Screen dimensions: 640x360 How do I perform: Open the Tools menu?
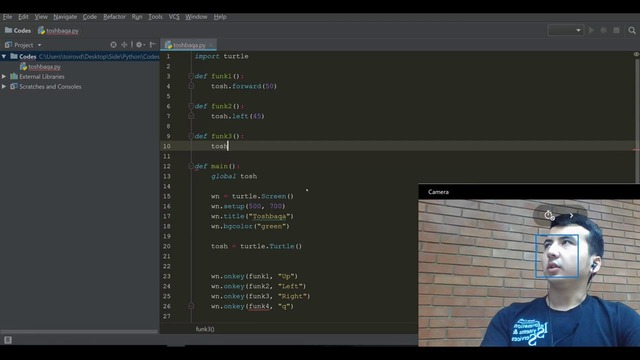[155, 17]
